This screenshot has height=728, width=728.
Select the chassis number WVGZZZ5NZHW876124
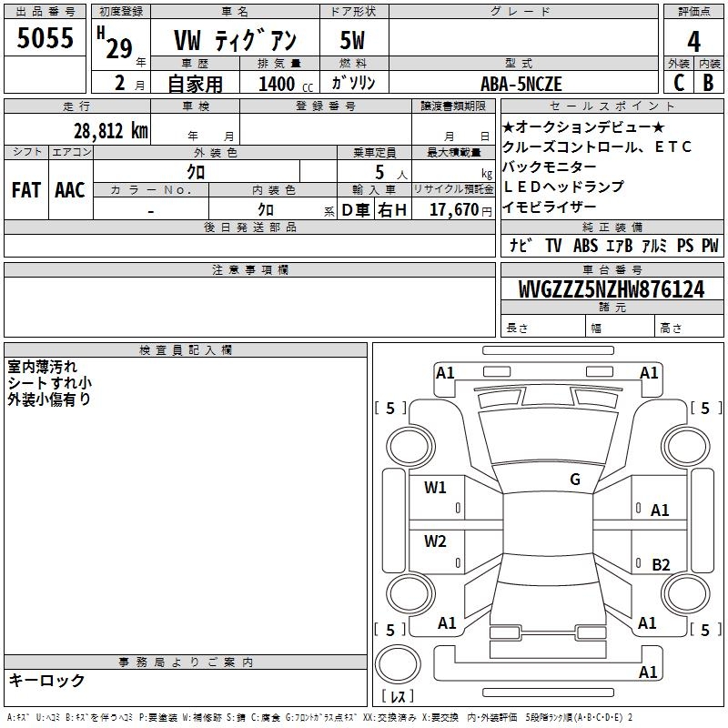[x=611, y=289]
